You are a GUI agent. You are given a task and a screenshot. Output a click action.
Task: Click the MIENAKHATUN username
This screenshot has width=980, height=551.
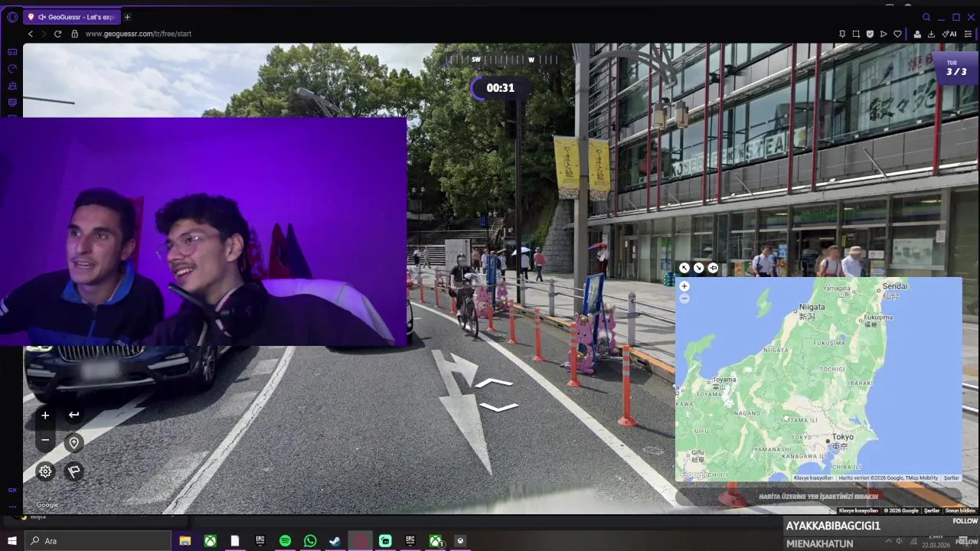(819, 544)
